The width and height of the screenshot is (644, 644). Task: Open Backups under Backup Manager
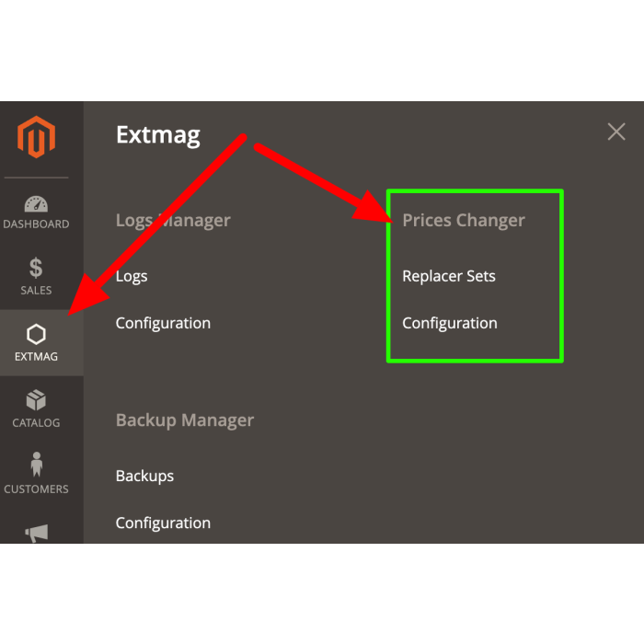click(x=144, y=476)
